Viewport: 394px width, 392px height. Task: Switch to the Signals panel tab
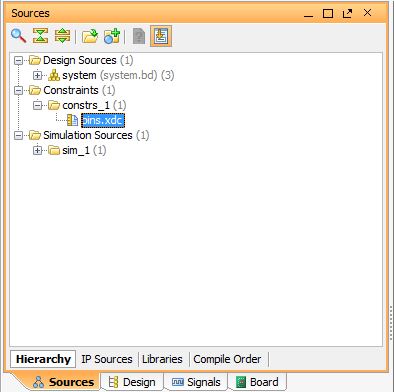point(196,382)
